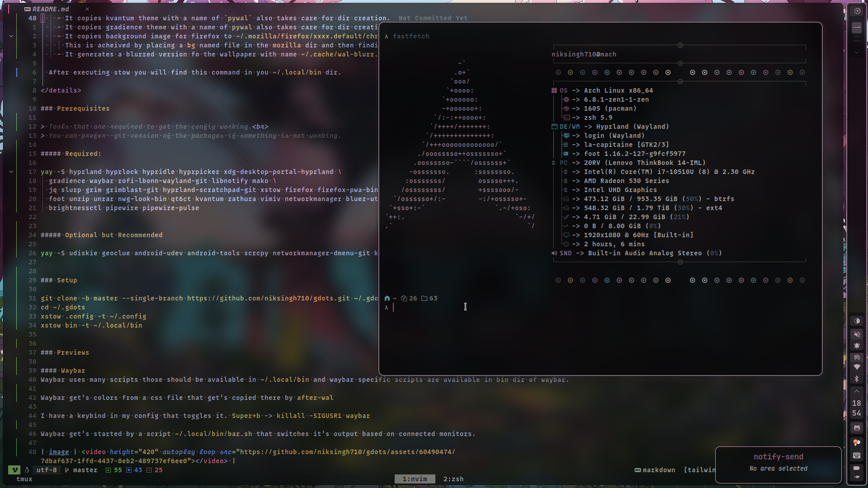Click the power profile bolt icon

[857, 477]
